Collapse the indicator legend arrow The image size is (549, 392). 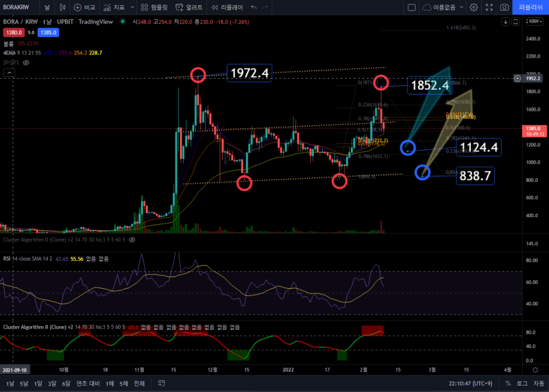(9, 73)
